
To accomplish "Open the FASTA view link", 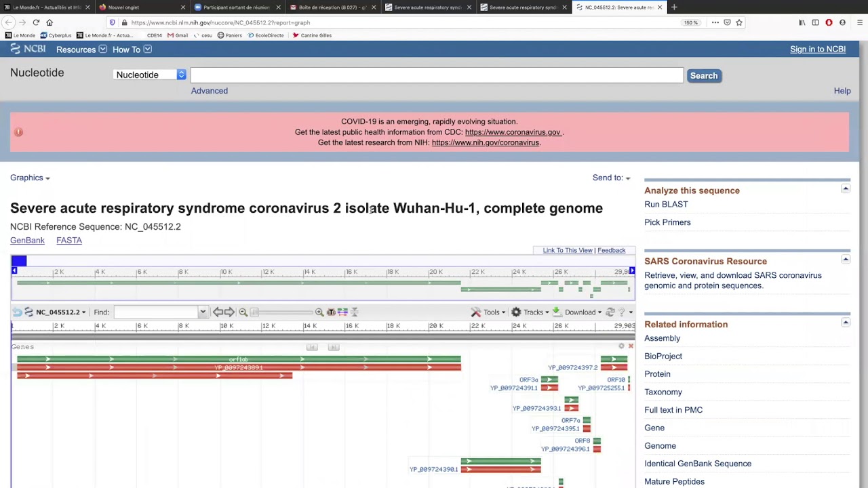I will pos(69,241).
